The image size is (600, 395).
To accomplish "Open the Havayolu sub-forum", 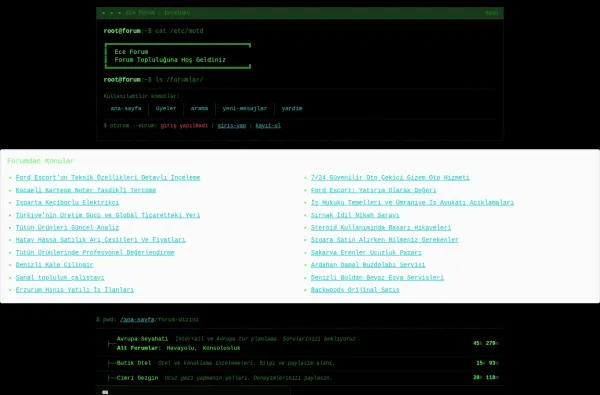I will (x=181, y=348).
